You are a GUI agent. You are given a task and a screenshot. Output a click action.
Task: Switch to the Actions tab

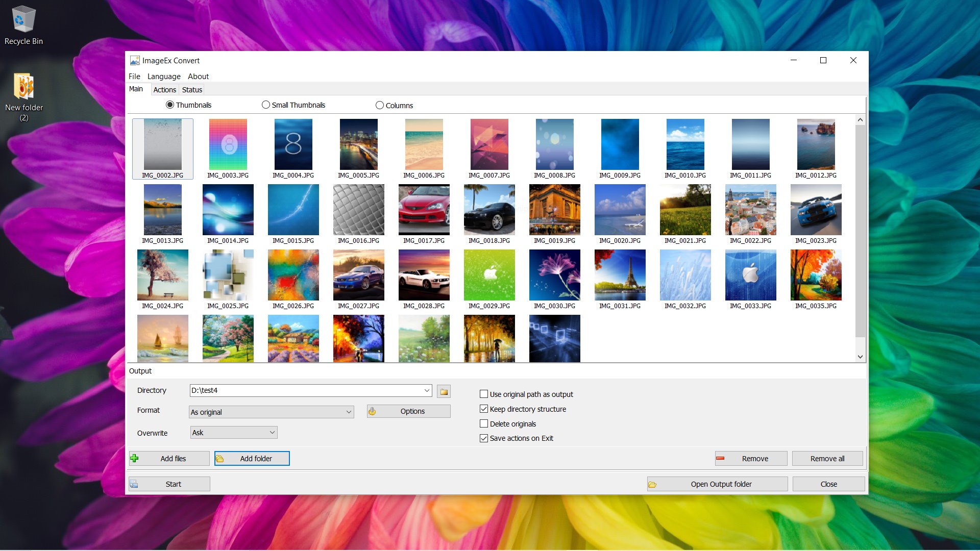[164, 90]
